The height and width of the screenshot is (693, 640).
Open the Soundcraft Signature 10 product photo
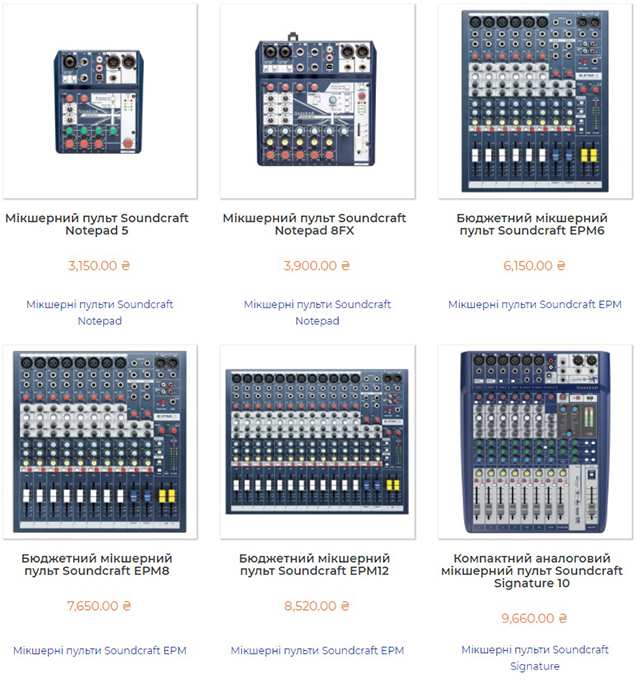tap(534, 442)
